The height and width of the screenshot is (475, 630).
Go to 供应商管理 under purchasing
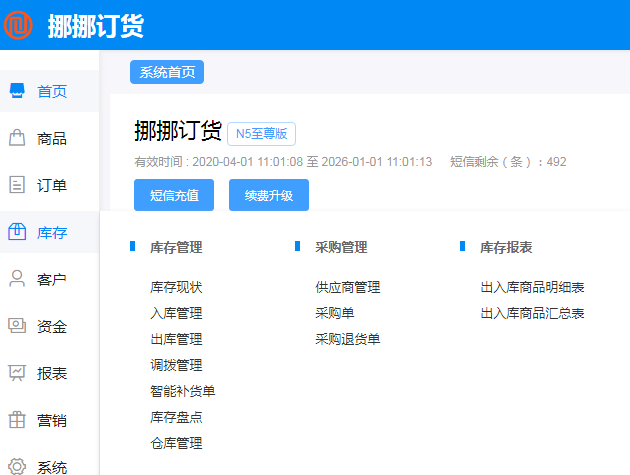coord(347,287)
